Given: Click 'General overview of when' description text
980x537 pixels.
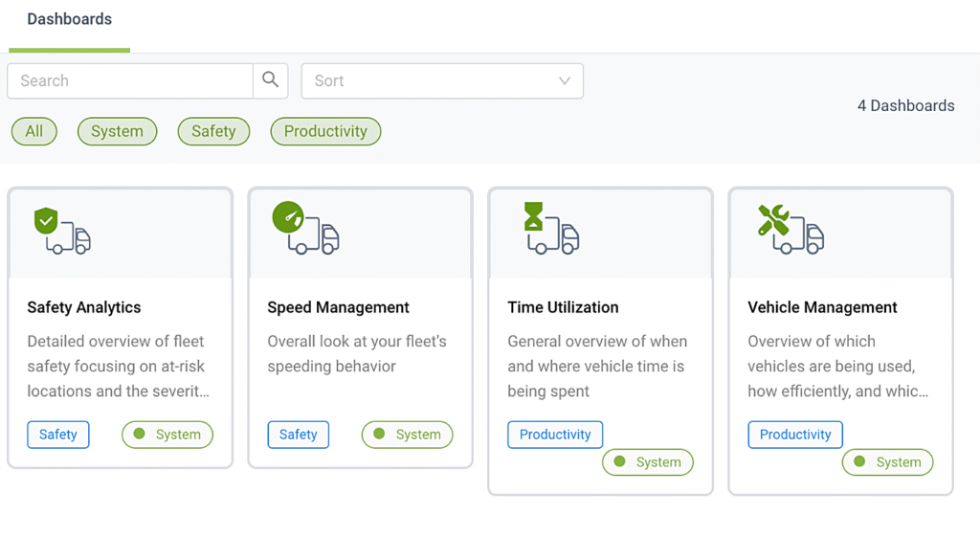Looking at the screenshot, I should (x=597, y=342).
